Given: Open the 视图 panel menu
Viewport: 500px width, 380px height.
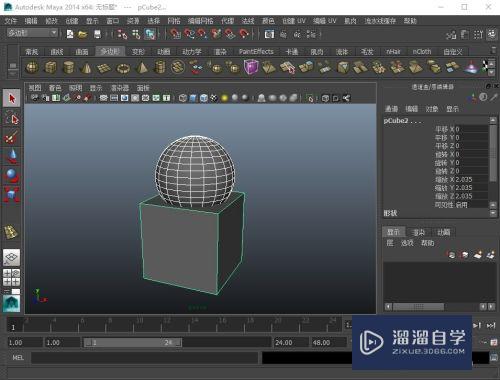Looking at the screenshot, I should (35, 88).
